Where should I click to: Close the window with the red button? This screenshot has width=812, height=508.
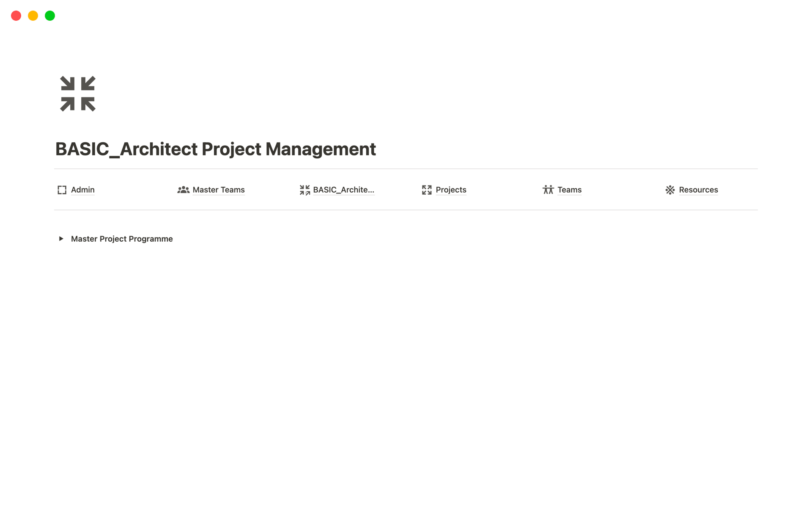pyautogui.click(x=16, y=16)
